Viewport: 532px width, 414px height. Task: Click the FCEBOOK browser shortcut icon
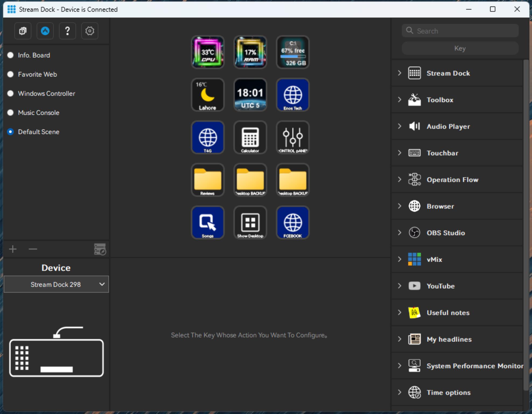pos(292,223)
